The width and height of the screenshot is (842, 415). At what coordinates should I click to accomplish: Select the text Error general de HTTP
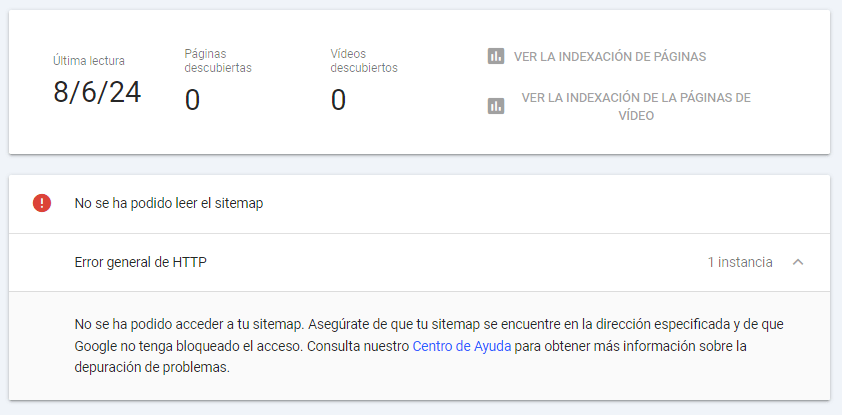click(141, 262)
